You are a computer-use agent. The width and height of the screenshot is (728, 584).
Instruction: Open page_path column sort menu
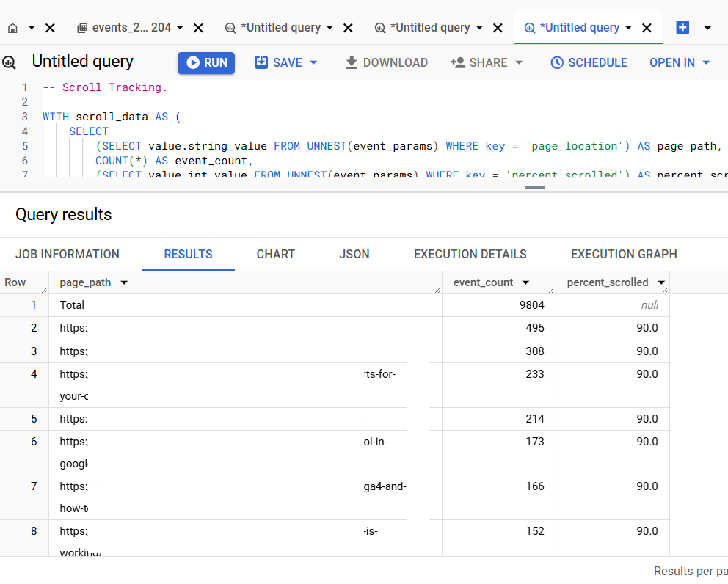pos(124,282)
